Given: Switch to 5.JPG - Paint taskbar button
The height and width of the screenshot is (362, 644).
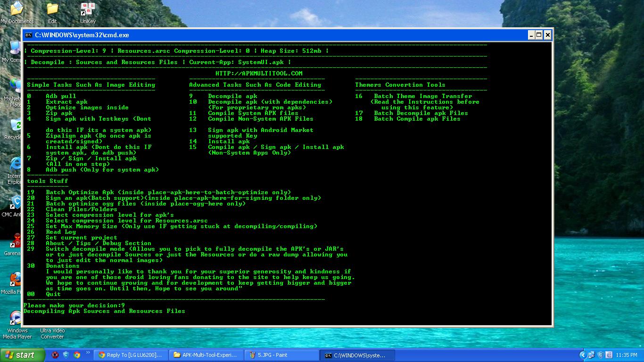Looking at the screenshot, I should pos(281,355).
